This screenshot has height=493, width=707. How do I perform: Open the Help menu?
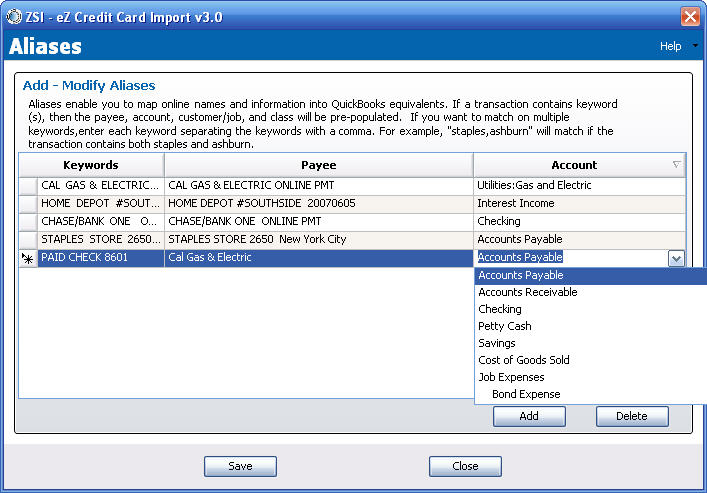670,46
